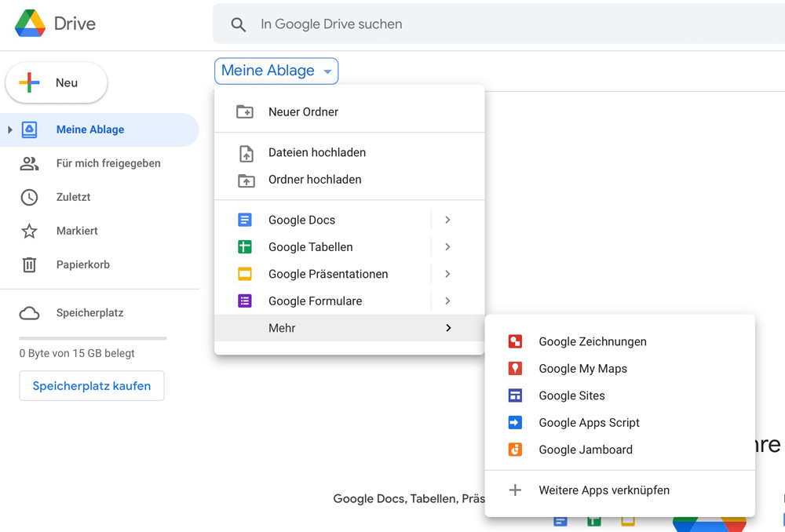Click the In Google Drive suchen field
The height and width of the screenshot is (532, 785).
[498, 24]
